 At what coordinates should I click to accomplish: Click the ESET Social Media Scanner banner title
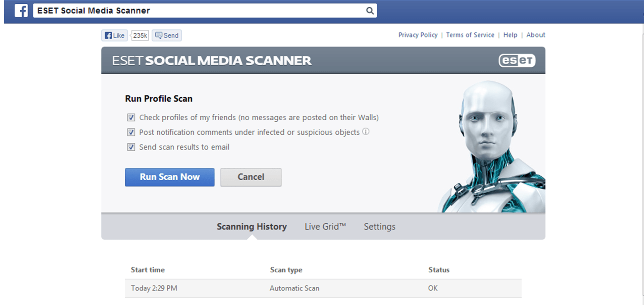click(x=212, y=61)
